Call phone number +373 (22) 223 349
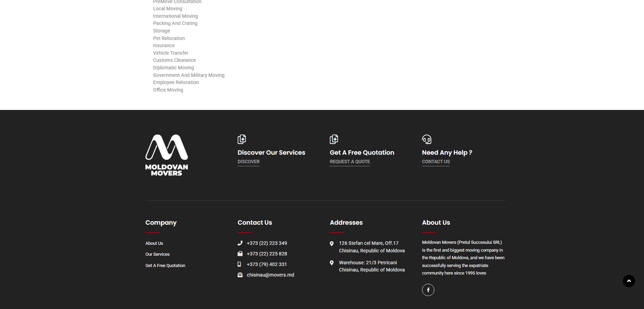644x309 pixels. click(x=267, y=243)
